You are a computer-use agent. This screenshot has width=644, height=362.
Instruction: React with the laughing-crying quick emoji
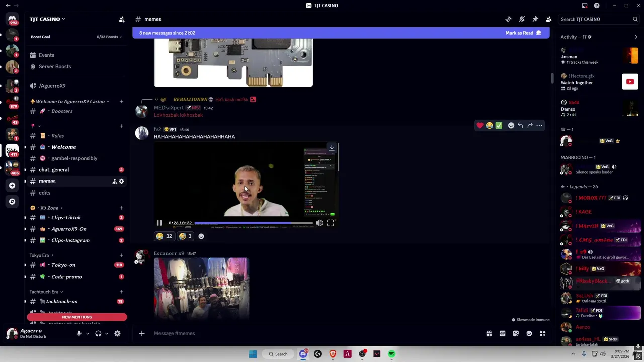[x=489, y=125]
